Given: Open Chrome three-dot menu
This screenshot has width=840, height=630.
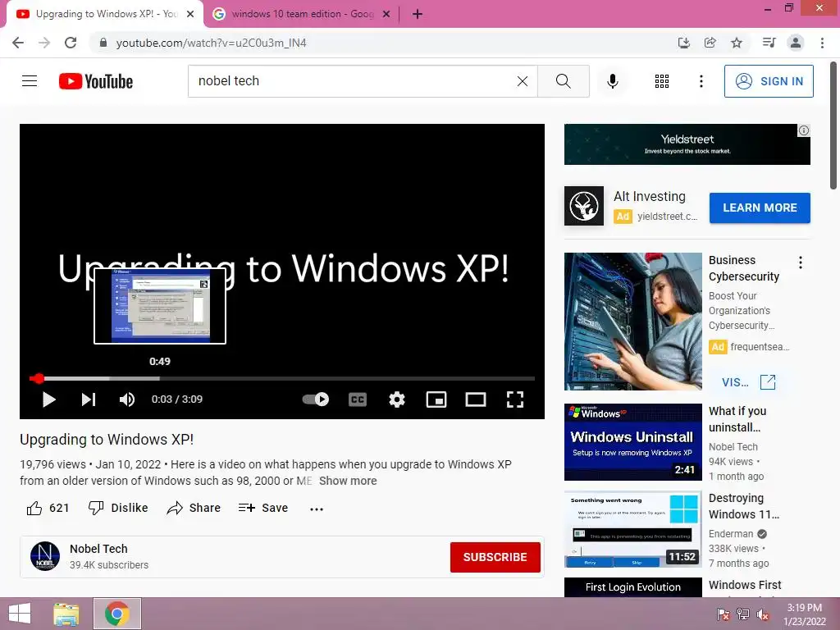Looking at the screenshot, I should (822, 43).
